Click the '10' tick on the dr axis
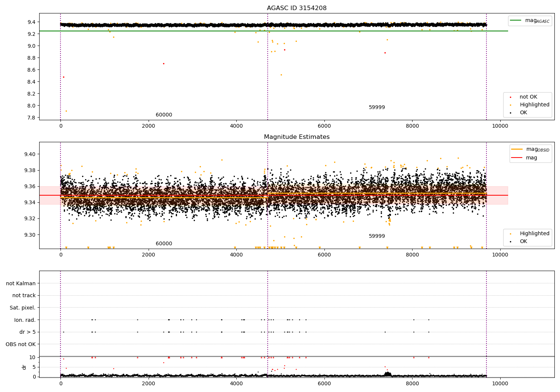 click(32, 357)
